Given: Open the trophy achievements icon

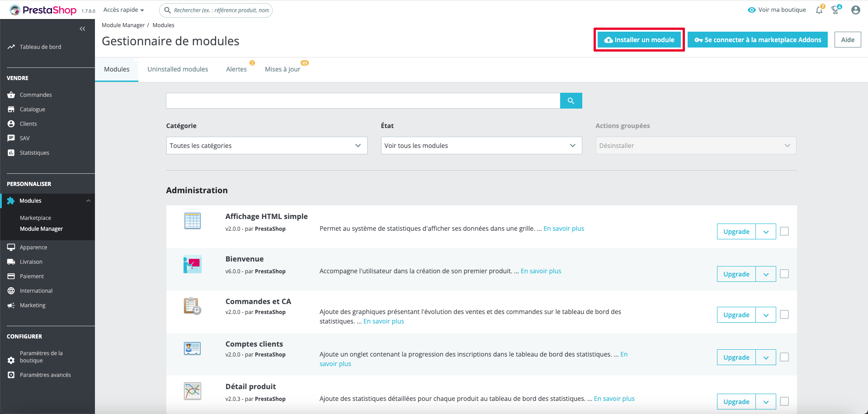Looking at the screenshot, I should point(835,10).
